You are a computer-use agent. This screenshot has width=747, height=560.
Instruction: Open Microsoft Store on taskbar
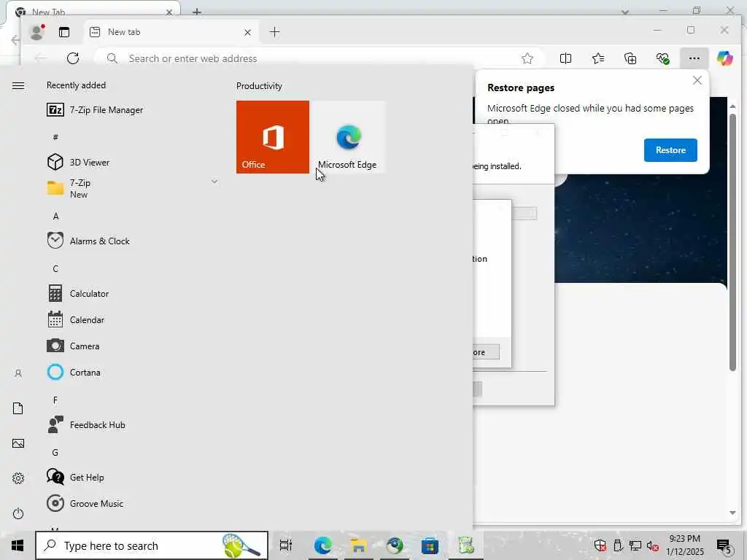click(x=430, y=545)
